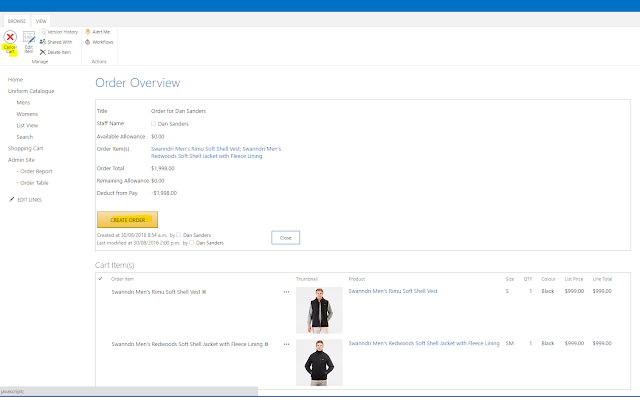Viewport: 640px width, 397px height.
Task: Sort by QTY column header
Action: tap(528, 279)
